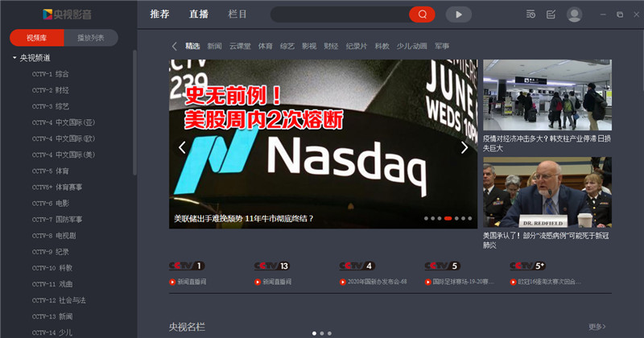Select the 云课堂 category tab
This screenshot has width=644, height=338.
pyautogui.click(x=240, y=46)
